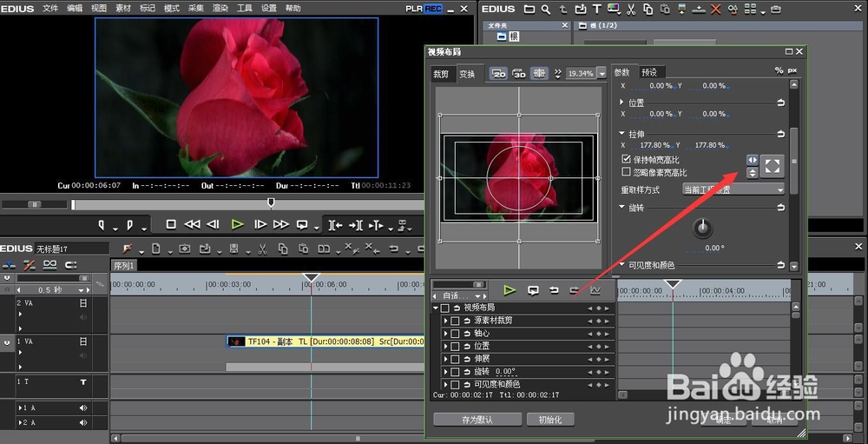The width and height of the screenshot is (868, 444).
Task: Click the TF104 - 副本 clip on track 1 VA
Action: coord(326,342)
